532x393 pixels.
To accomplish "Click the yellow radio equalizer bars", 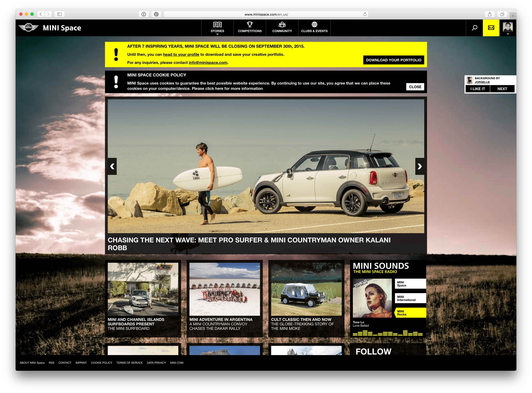I will (x=388, y=333).
